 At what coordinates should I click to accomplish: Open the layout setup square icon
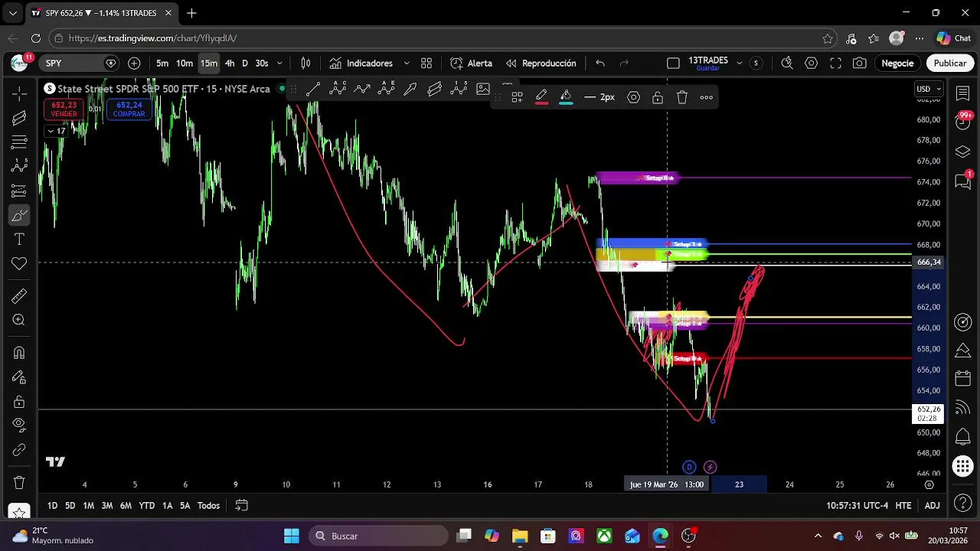[x=673, y=64]
